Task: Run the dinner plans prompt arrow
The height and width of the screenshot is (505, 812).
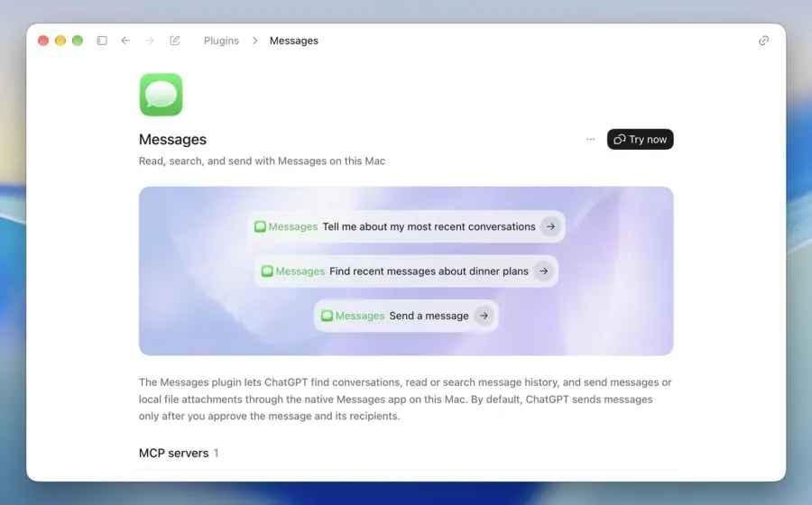Action: pyautogui.click(x=543, y=271)
